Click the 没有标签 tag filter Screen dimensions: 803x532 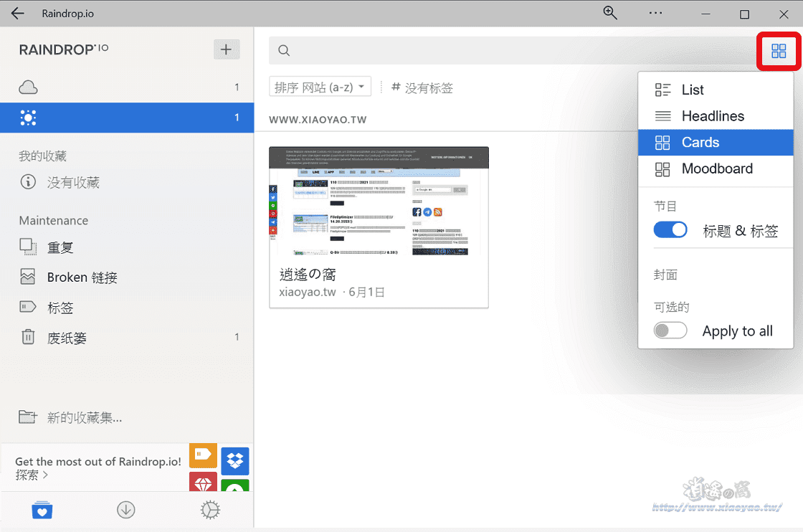click(422, 87)
